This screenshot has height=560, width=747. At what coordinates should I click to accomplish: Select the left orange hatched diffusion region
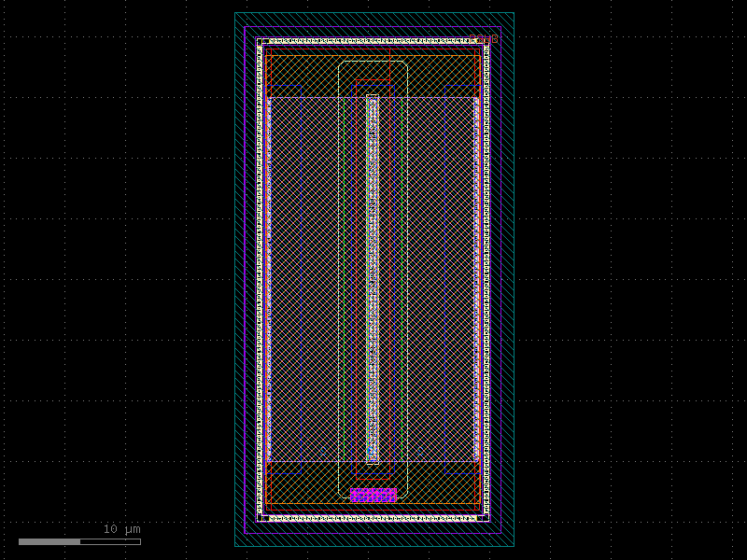[308, 280]
